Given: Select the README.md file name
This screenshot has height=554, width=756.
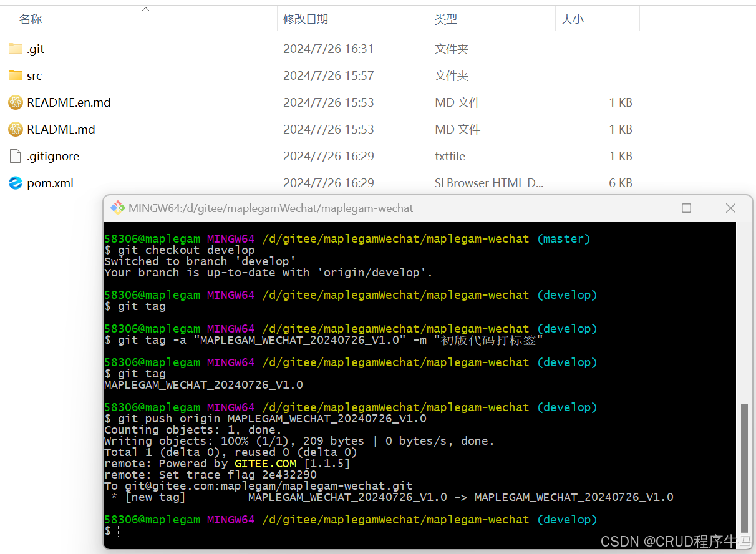Looking at the screenshot, I should [61, 129].
